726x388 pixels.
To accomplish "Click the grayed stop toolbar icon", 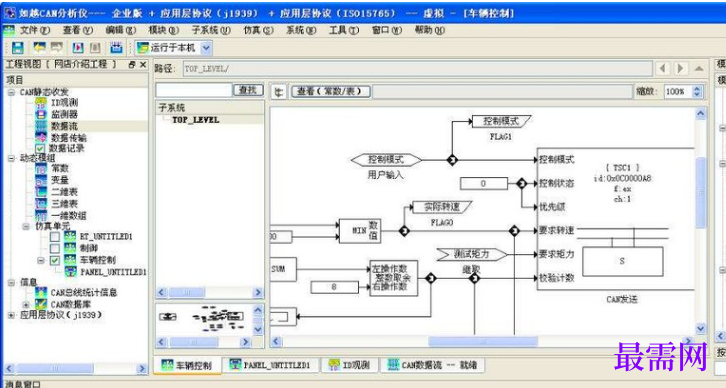I will [x=95, y=47].
